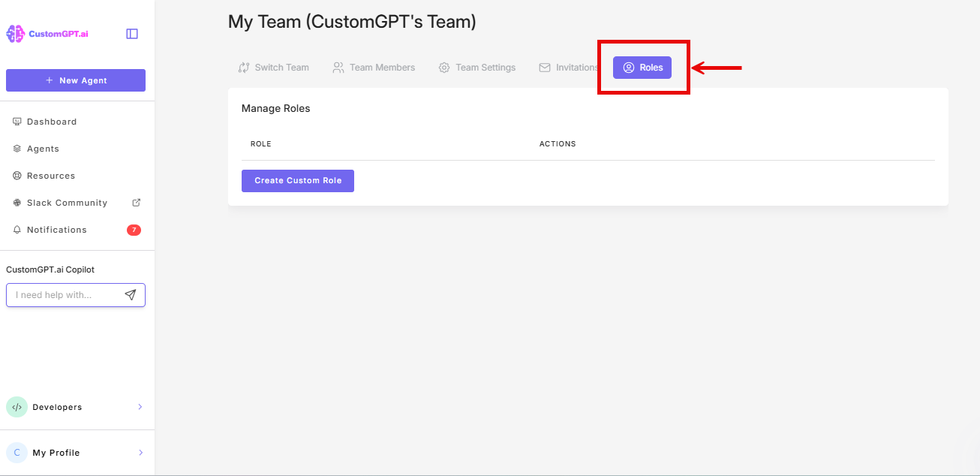
Task: Toggle the sidebar collapse icon
Action: coord(132,33)
